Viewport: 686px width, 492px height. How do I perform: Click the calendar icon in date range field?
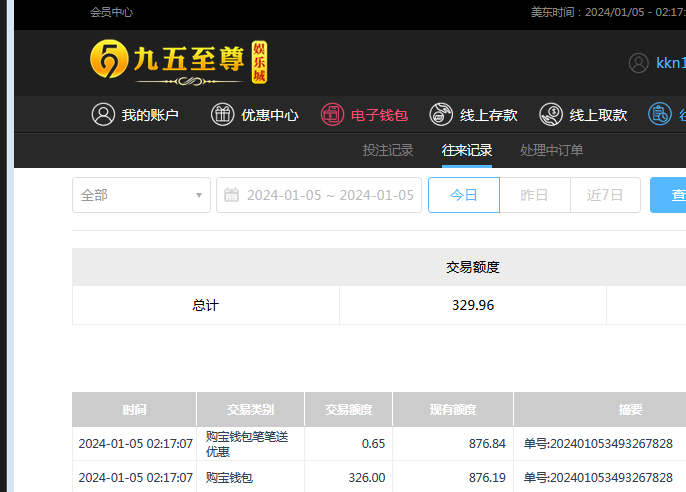231,195
